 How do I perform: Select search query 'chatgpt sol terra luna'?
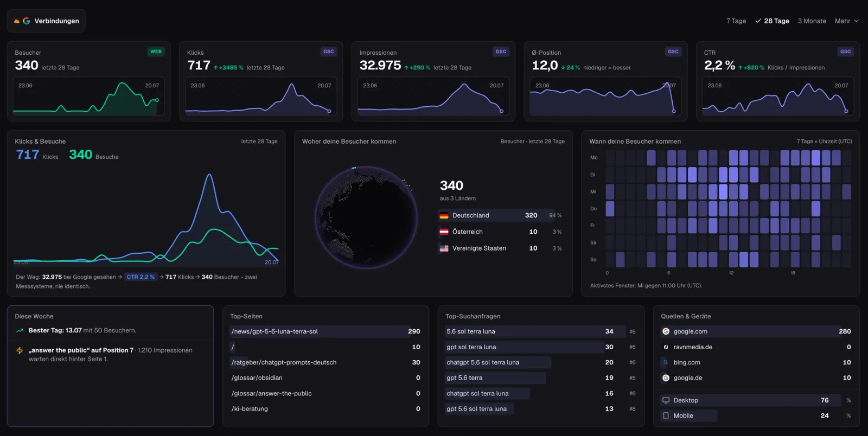pyautogui.click(x=541, y=394)
